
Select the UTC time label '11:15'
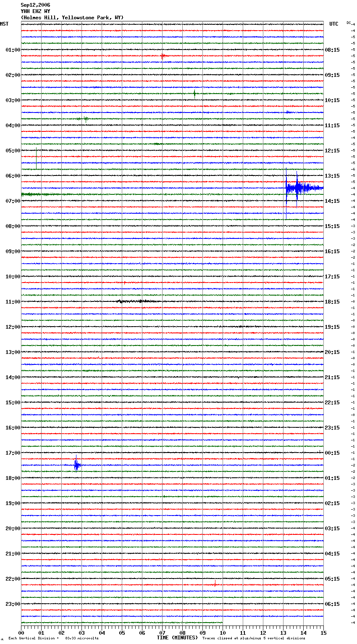pos(332,126)
